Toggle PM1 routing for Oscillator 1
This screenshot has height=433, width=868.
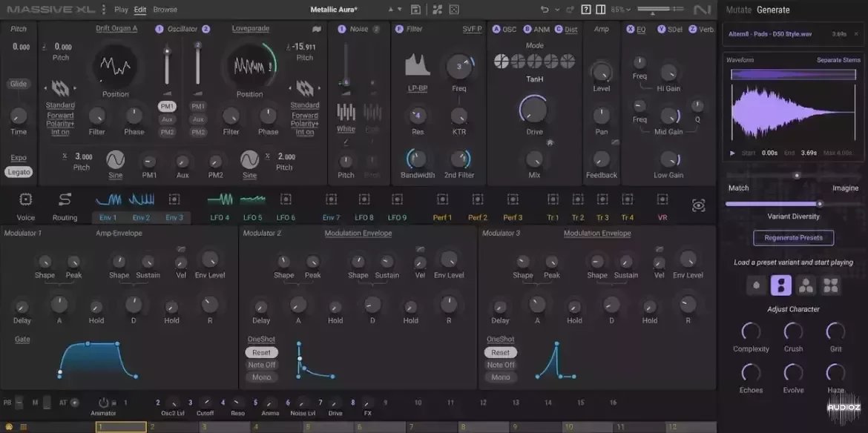167,106
